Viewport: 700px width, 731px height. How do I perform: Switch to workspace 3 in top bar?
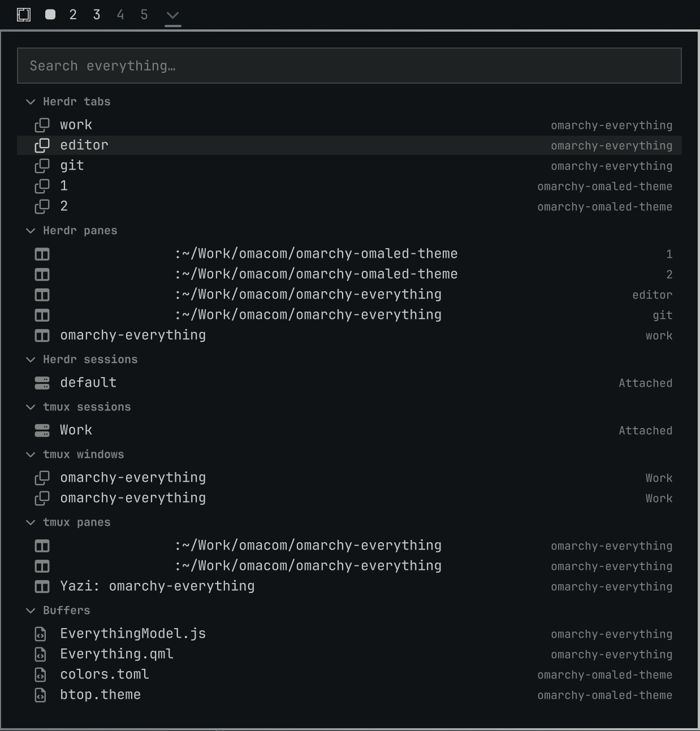(x=97, y=15)
